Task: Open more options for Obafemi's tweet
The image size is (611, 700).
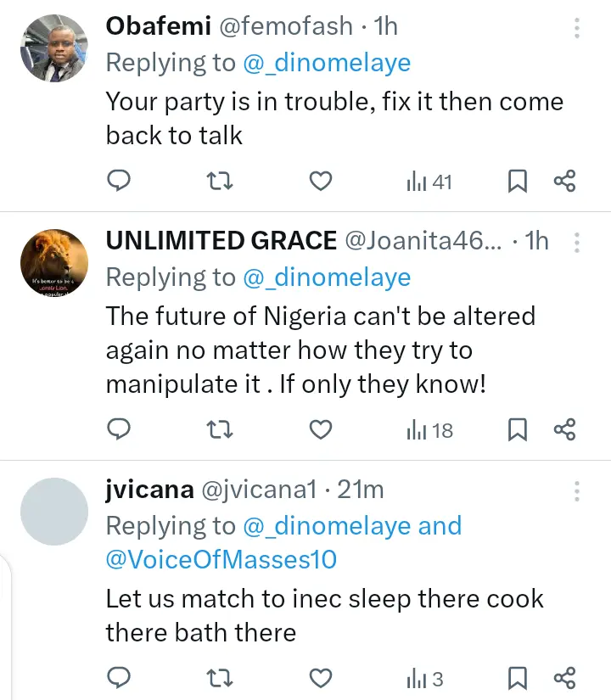Action: pos(577,29)
